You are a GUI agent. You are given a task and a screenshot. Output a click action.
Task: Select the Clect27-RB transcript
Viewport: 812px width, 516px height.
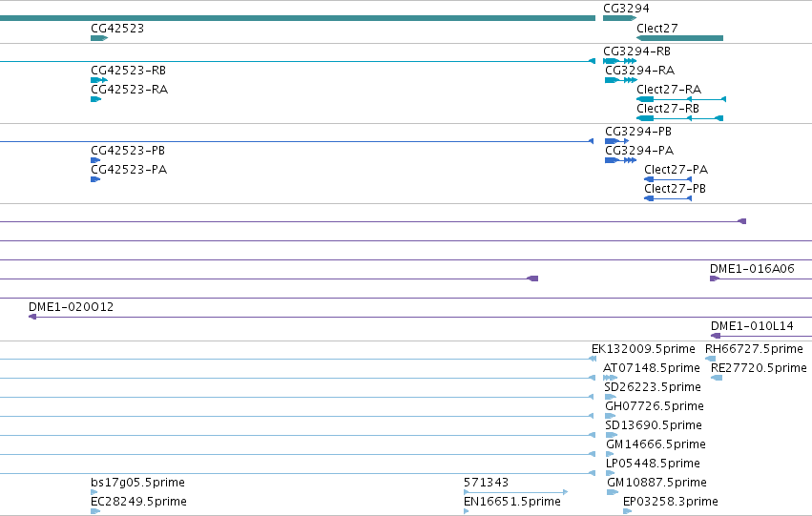click(679, 118)
